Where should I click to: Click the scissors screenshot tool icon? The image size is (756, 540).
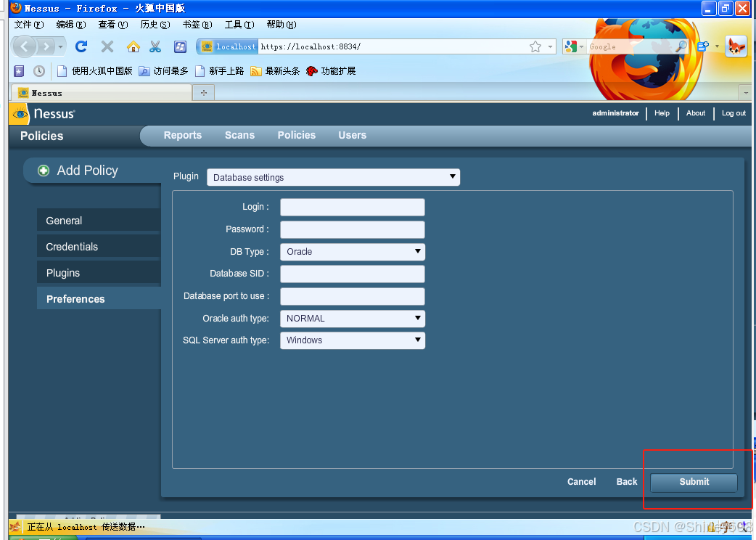(x=155, y=46)
